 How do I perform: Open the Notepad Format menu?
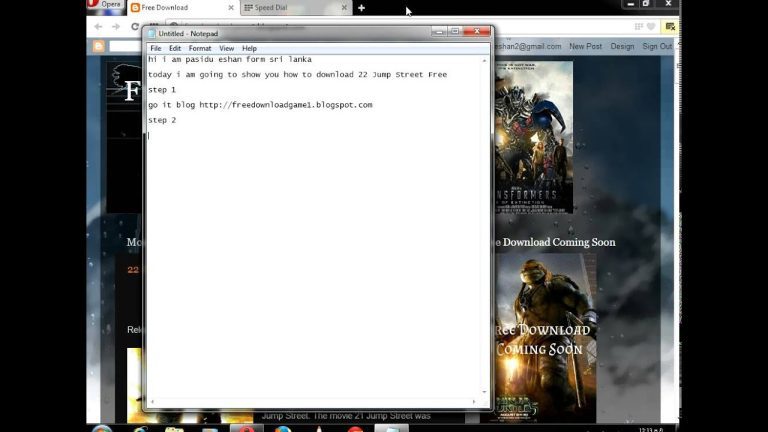[200, 48]
